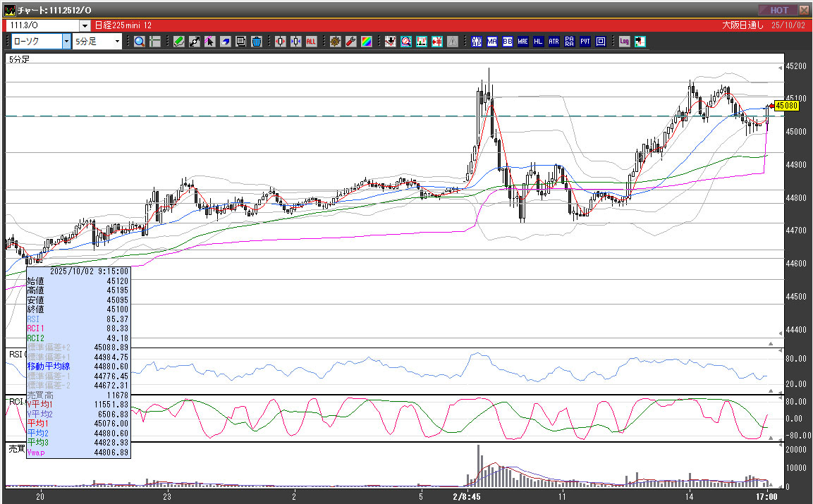Open the 5分足 timeframe dropdown
The width and height of the screenshot is (813, 504).
(118, 42)
